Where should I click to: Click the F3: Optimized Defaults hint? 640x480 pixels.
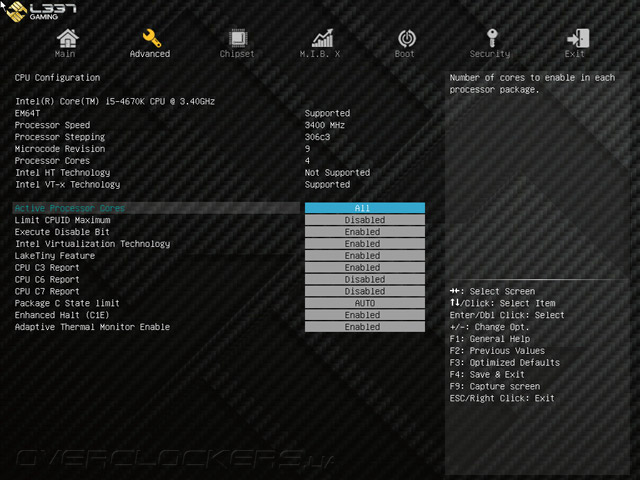[x=504, y=362]
